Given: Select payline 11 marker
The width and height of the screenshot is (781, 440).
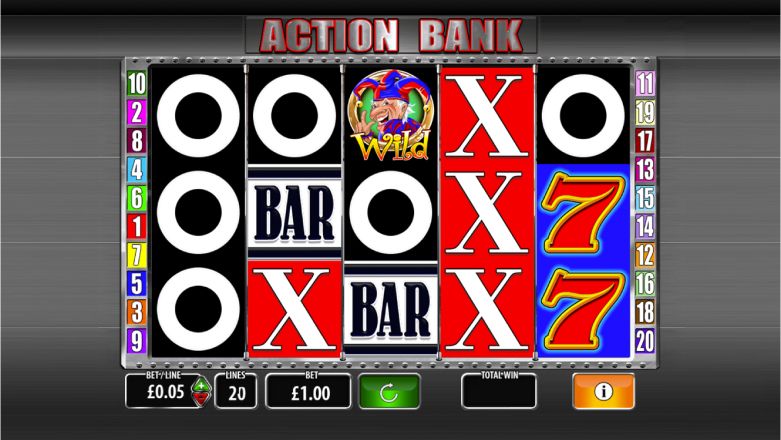Looking at the screenshot, I should [x=645, y=83].
